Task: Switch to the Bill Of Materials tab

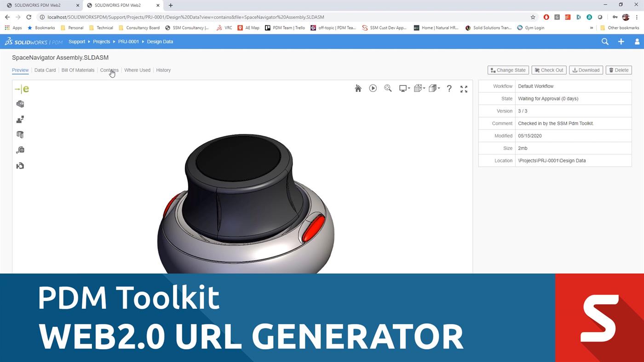Action: [77, 70]
